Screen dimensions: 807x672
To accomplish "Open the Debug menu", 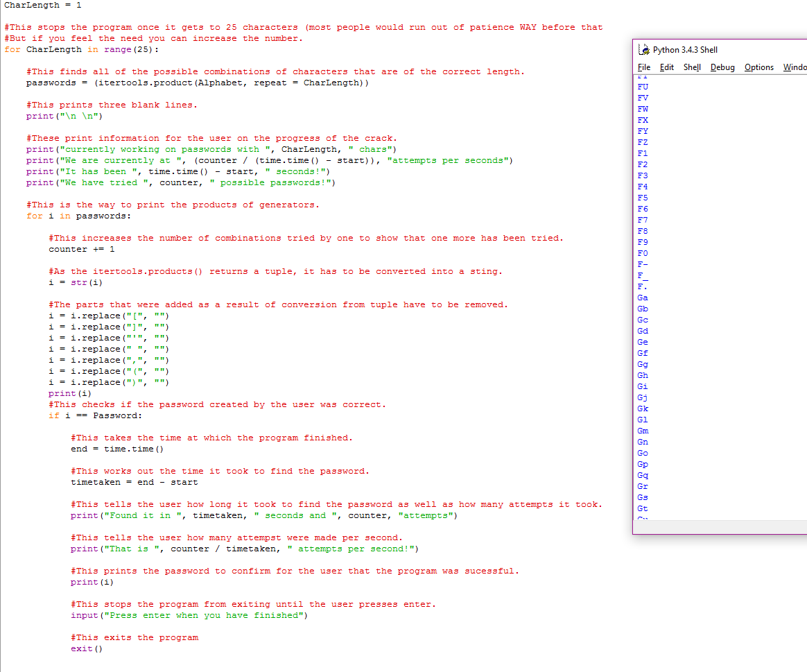I will (722, 67).
